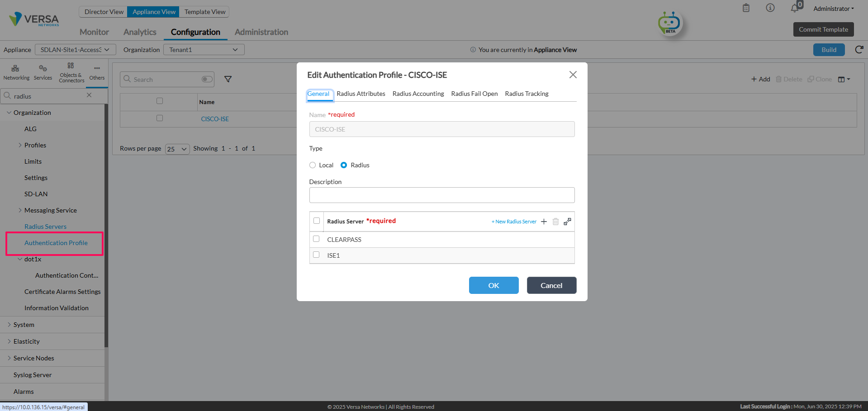The width and height of the screenshot is (868, 411).
Task: Select the Radius type radio button
Action: click(x=344, y=165)
